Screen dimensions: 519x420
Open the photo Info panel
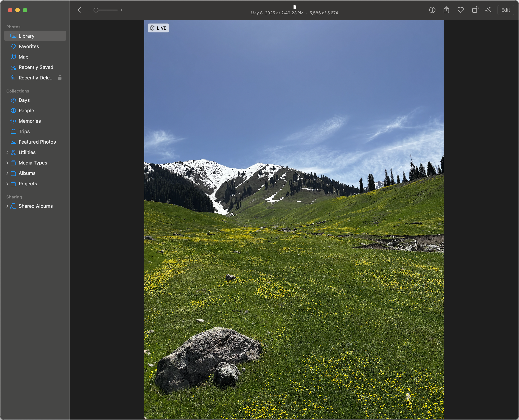(x=432, y=10)
